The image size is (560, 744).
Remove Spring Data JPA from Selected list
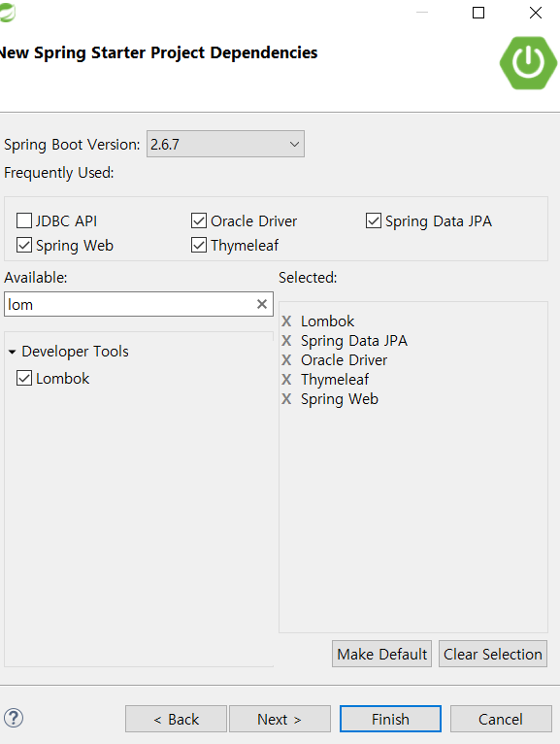tap(286, 341)
